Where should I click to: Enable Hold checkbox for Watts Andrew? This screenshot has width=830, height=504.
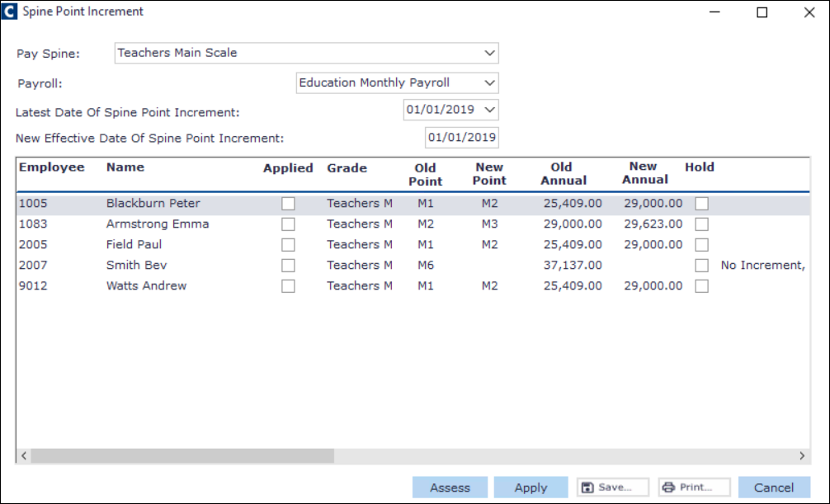coord(701,286)
